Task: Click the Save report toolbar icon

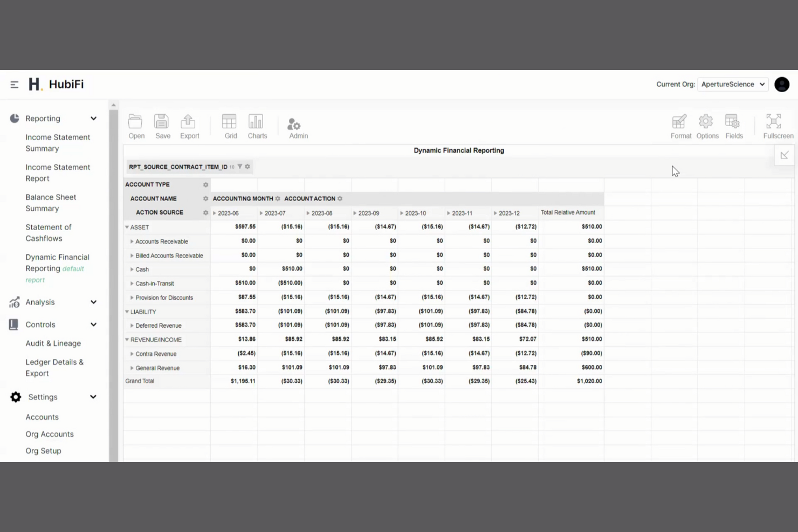Action: [x=162, y=127]
